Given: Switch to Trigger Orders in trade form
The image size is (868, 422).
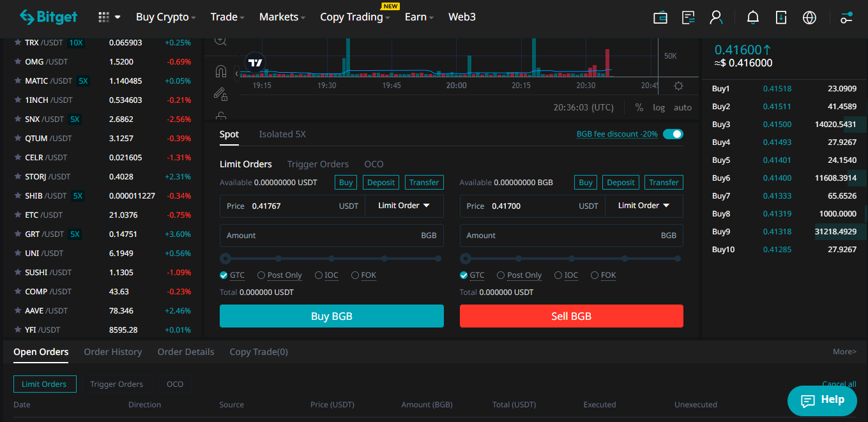Looking at the screenshot, I should (318, 164).
